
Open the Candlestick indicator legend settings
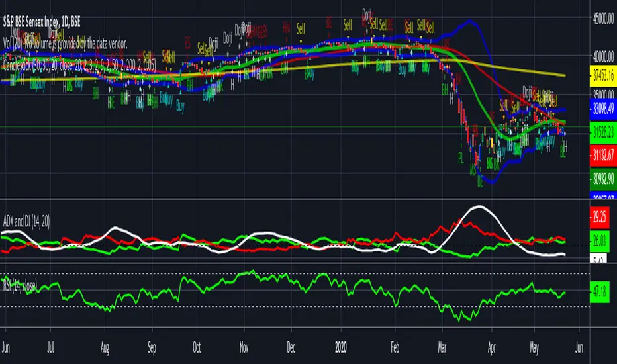tap(79, 65)
